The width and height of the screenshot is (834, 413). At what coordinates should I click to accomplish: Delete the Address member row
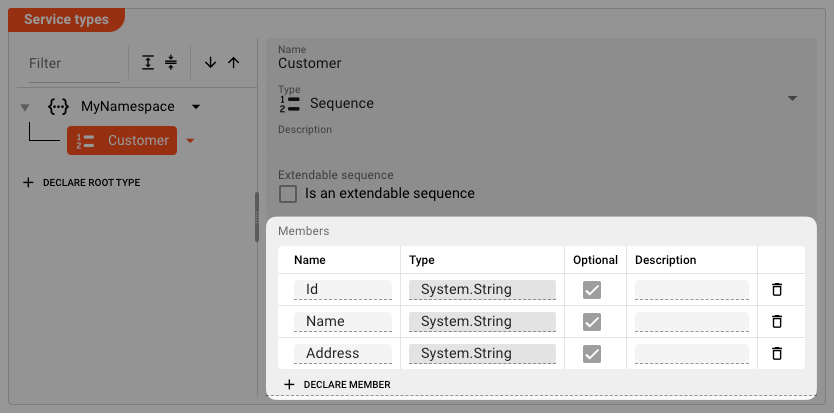776,354
